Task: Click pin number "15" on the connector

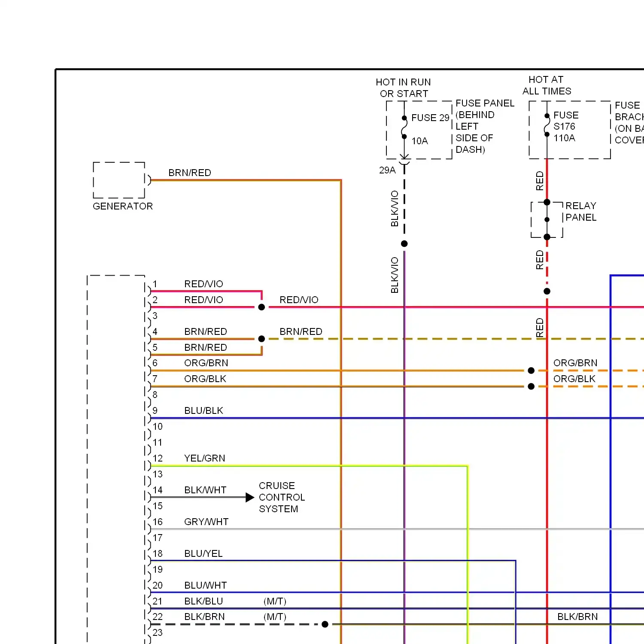Action: point(158,506)
